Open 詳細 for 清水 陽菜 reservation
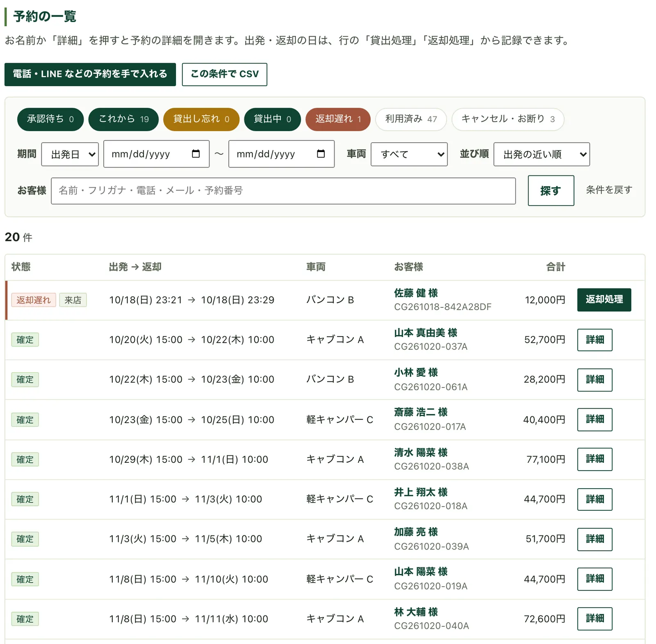The image size is (656, 644). (594, 459)
